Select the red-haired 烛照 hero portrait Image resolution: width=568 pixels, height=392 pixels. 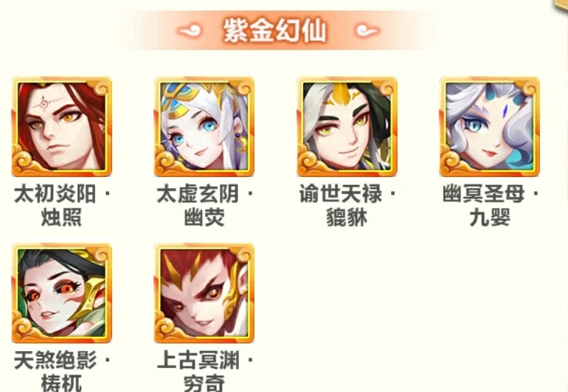click(61, 126)
